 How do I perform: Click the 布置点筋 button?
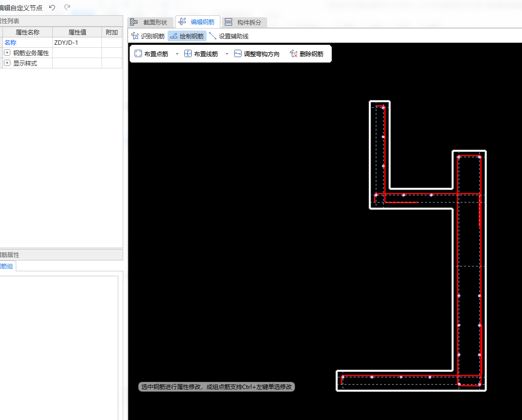pos(151,54)
